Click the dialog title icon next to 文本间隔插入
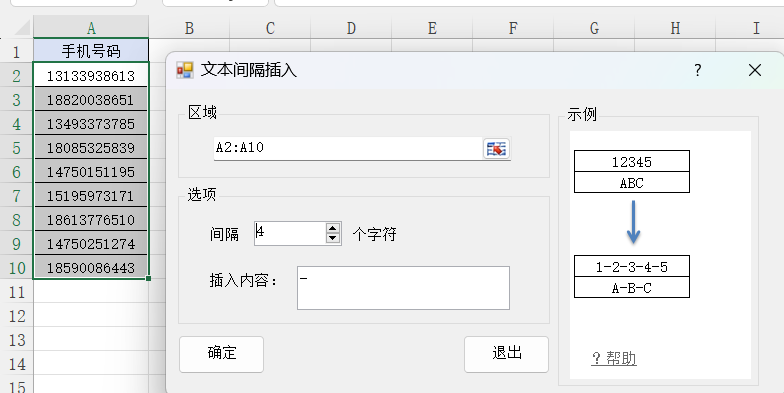This screenshot has height=393, width=784. (x=184, y=70)
